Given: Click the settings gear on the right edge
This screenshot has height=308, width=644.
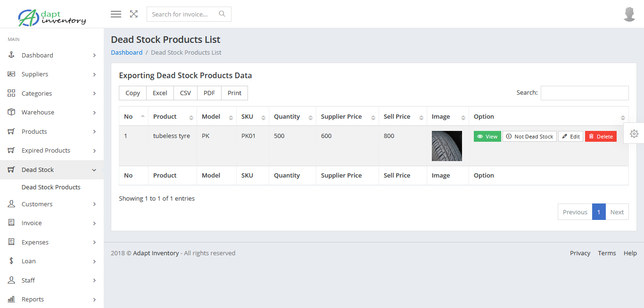Looking at the screenshot, I should 634,134.
